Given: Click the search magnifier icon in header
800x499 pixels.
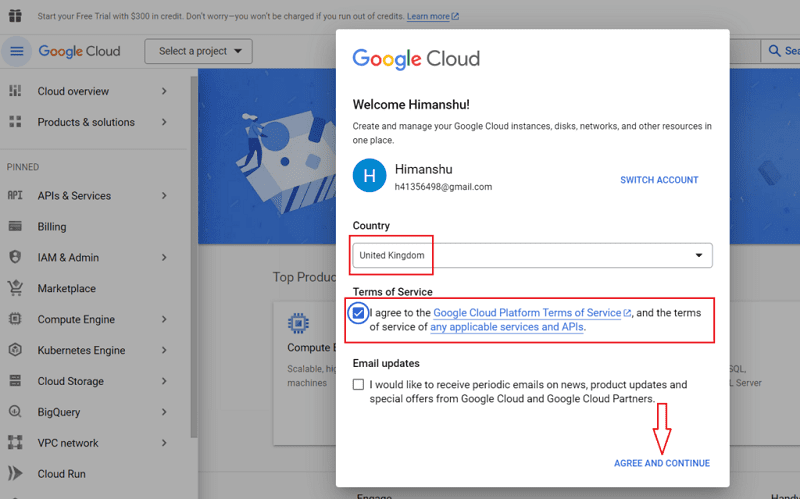Looking at the screenshot, I should pyautogui.click(x=774, y=51).
